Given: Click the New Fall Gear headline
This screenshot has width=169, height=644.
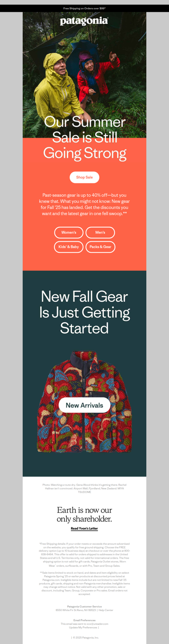Looking at the screenshot, I should click(x=84, y=312).
